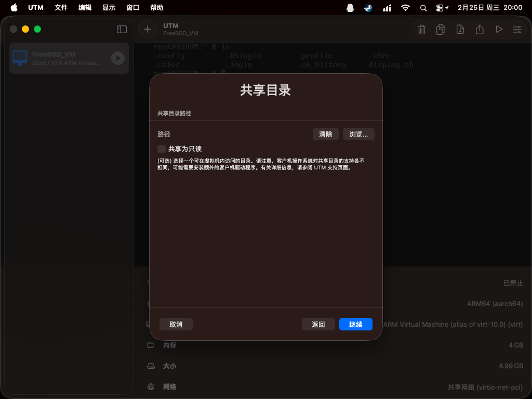Click the 返回 button

pos(318,324)
